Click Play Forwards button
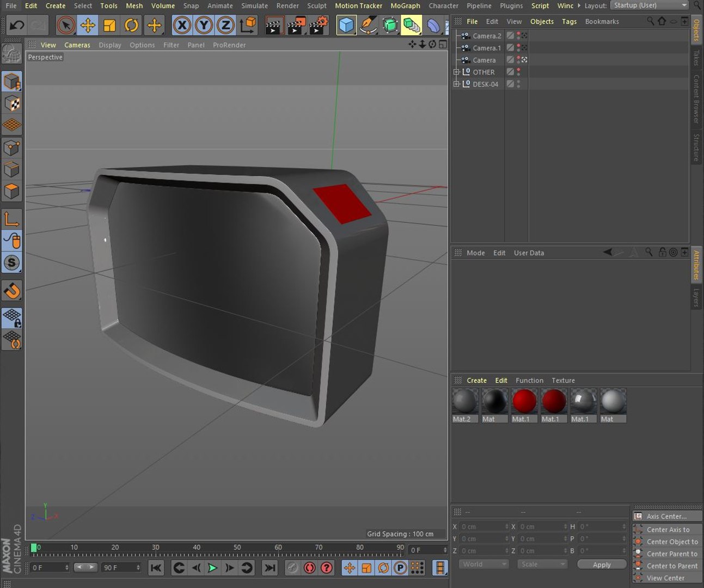The image size is (704, 588). coord(213,568)
